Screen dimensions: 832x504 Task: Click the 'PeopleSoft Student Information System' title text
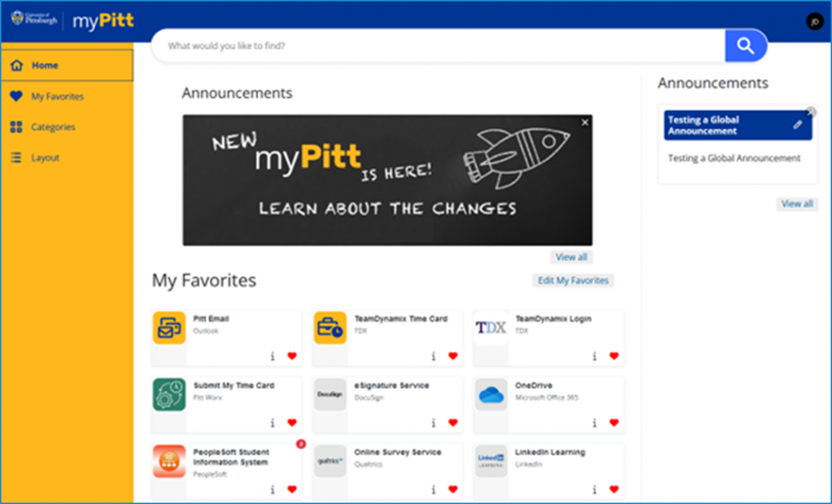click(230, 457)
